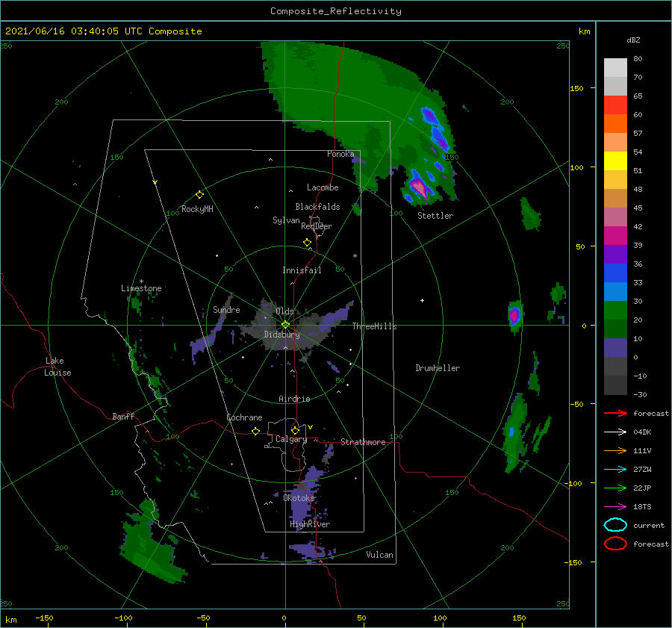Click the ThreeHills label
Image resolution: width=672 pixels, height=628 pixels.
point(375,326)
